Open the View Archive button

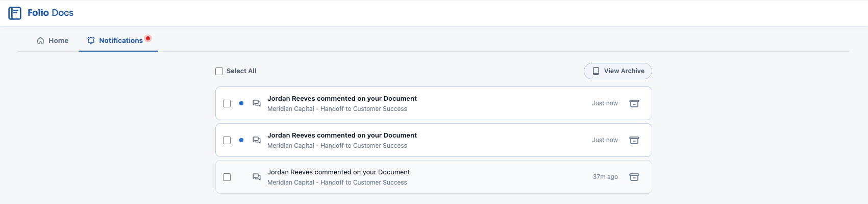tap(618, 71)
